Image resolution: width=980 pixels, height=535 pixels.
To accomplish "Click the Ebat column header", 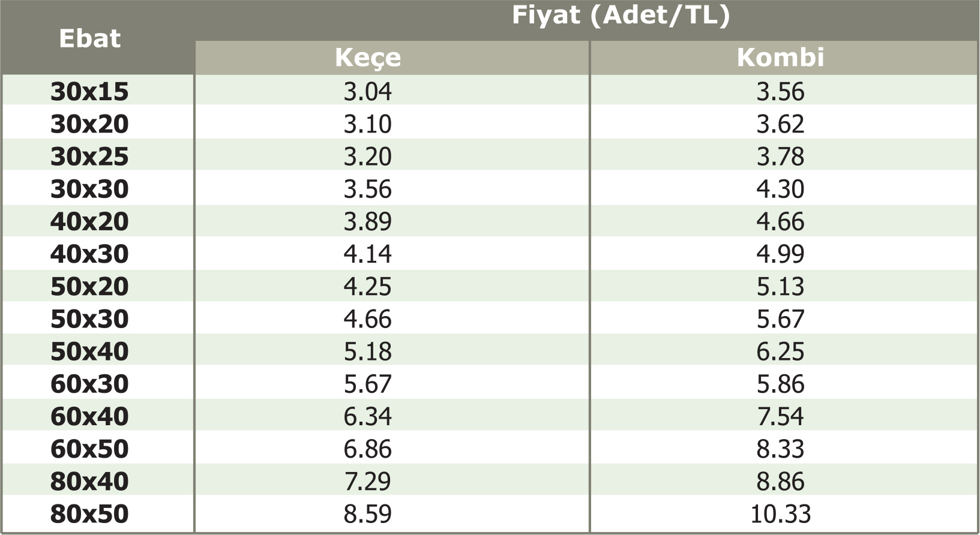I will tap(90, 39).
